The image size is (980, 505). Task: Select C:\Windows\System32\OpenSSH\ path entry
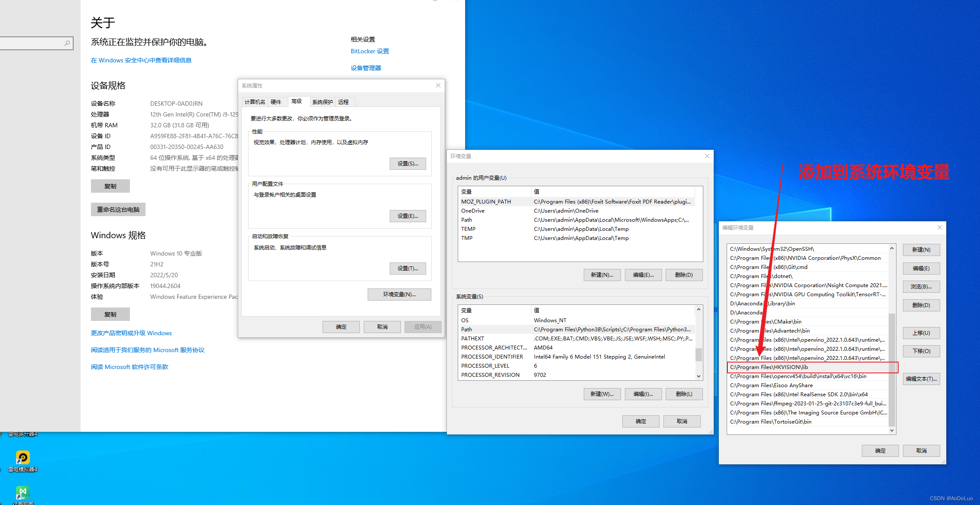point(808,249)
